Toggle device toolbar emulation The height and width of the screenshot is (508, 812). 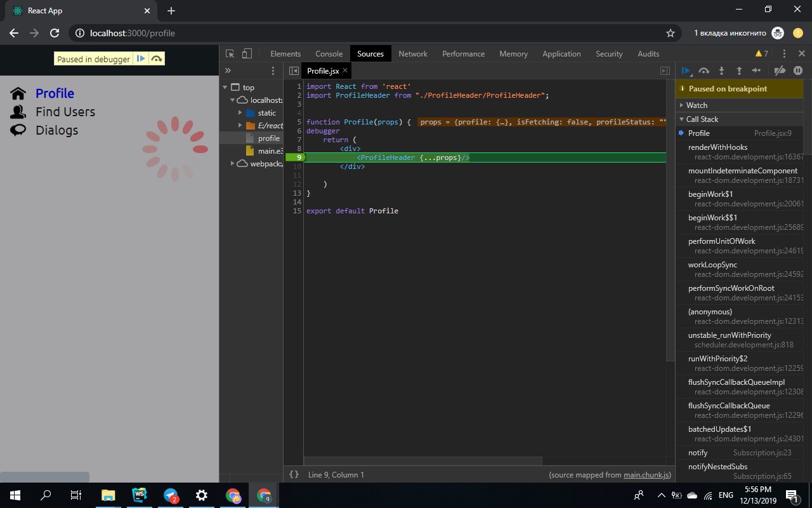(247, 54)
